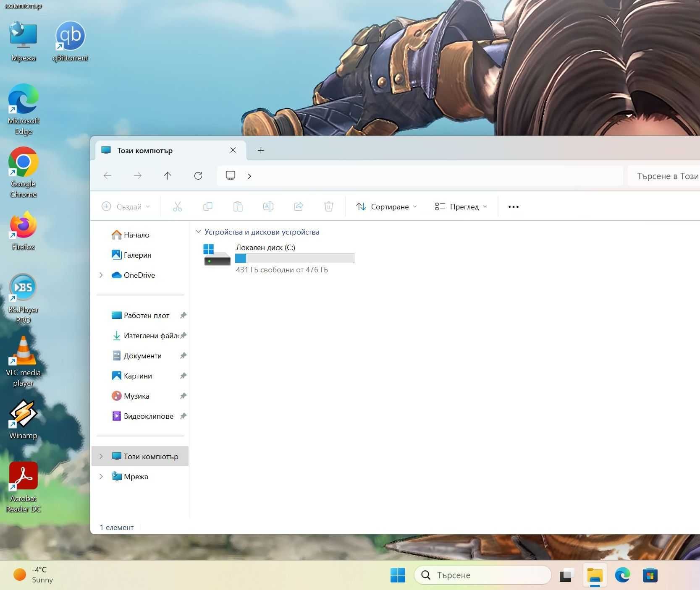Refresh the Този компютър view
This screenshot has width=700, height=590.
coord(198,176)
